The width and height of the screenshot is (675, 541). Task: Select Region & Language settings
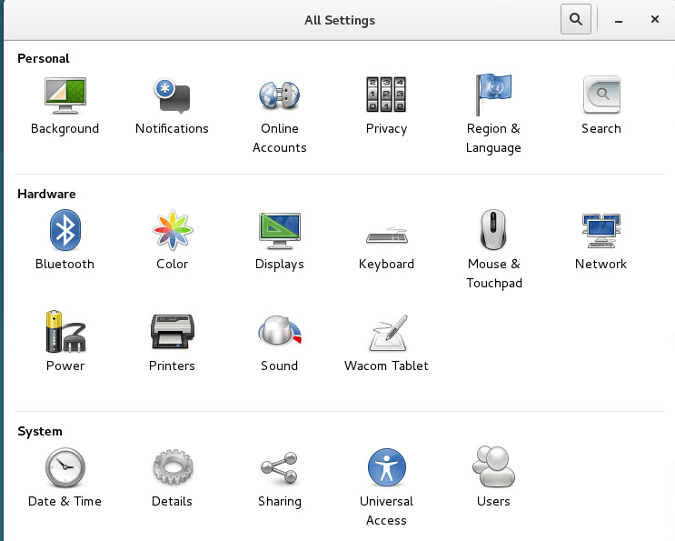[x=493, y=96]
